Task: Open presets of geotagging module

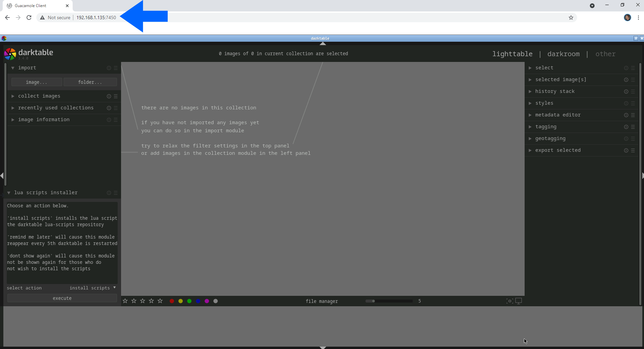Action: pyautogui.click(x=633, y=139)
